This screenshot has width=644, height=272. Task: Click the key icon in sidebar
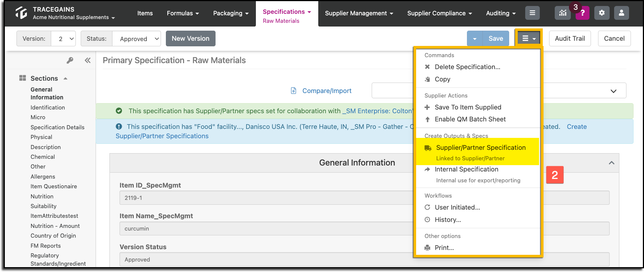[x=70, y=60]
